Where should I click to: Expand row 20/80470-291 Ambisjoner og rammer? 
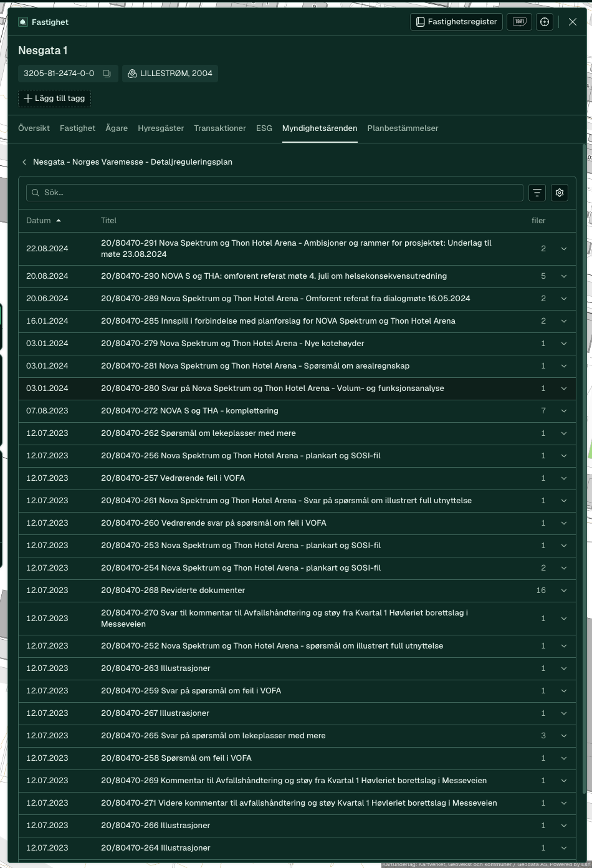click(x=564, y=249)
